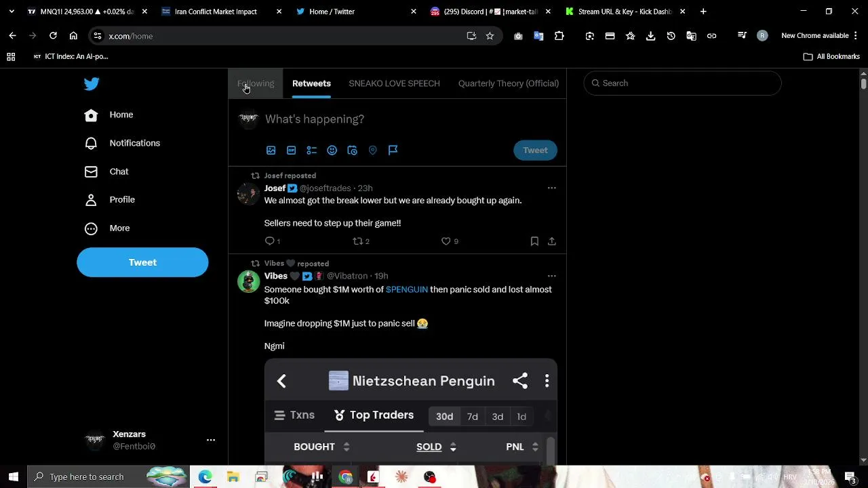
Task: Open the SNEAKO LOVE SPEECH tab
Action: pos(394,83)
